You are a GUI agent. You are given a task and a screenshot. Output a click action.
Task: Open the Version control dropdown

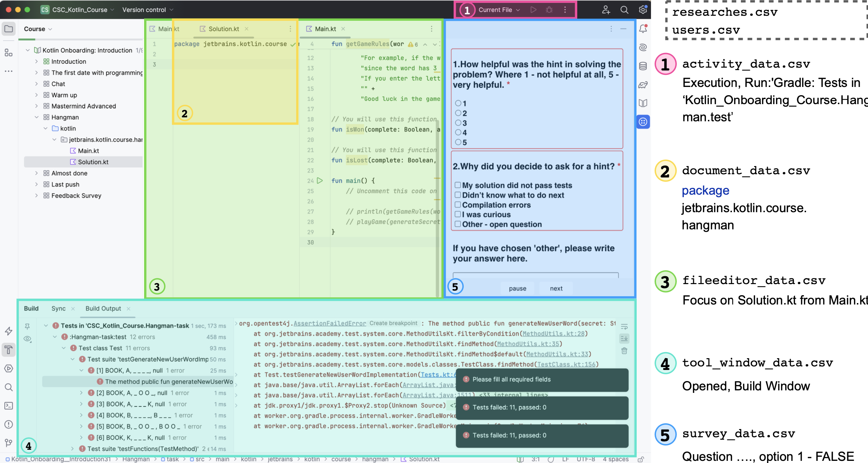(x=148, y=10)
